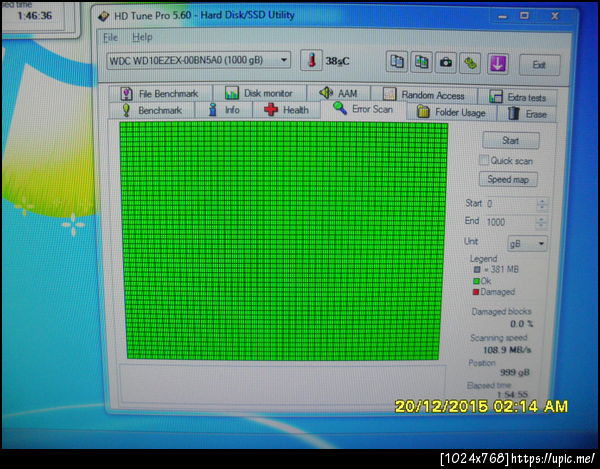Minimize the HD Tune Pro window
Viewport: 600px width, 469px height.
tap(503, 17)
